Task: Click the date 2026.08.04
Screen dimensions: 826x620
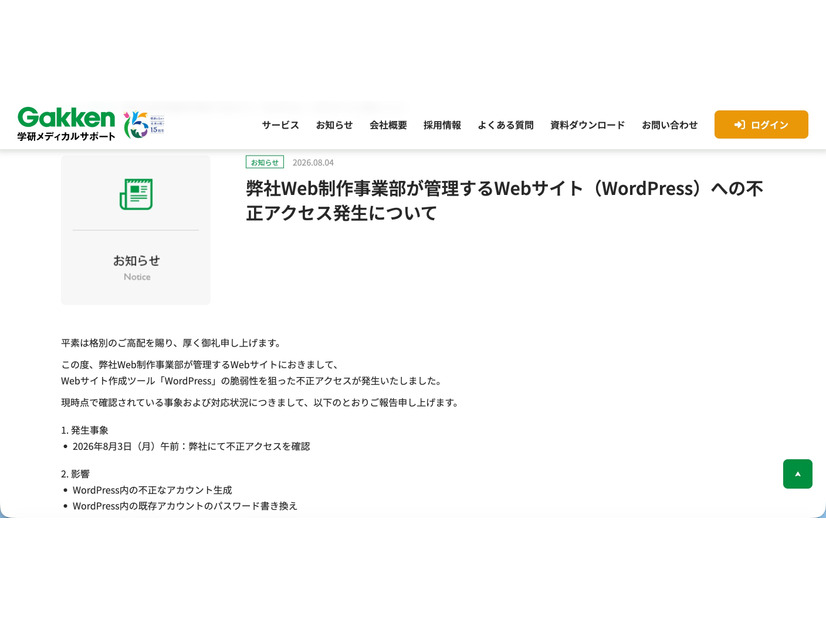Action: pyautogui.click(x=313, y=163)
